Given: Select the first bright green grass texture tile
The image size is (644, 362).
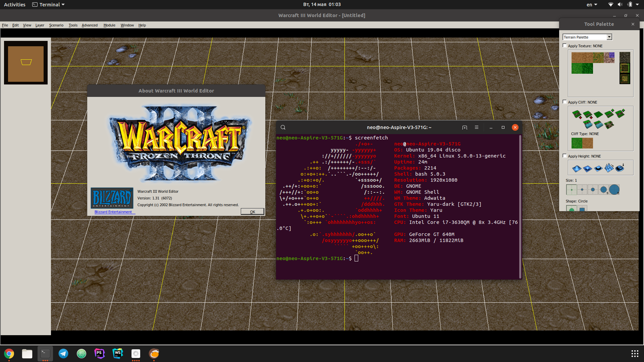Looking at the screenshot, I should 577,68.
